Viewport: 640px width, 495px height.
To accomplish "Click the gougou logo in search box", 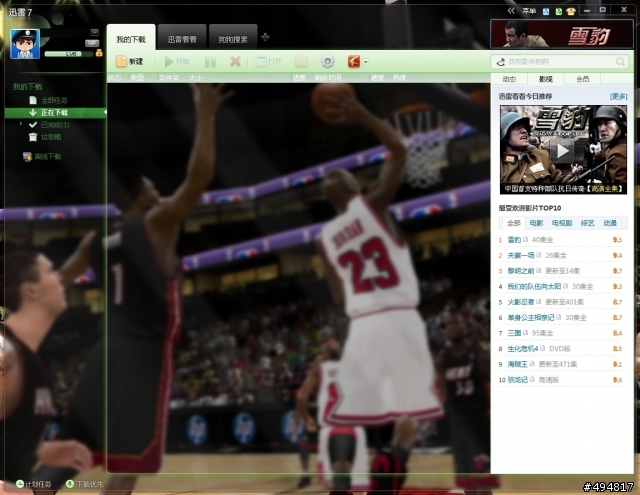I will pos(501,62).
